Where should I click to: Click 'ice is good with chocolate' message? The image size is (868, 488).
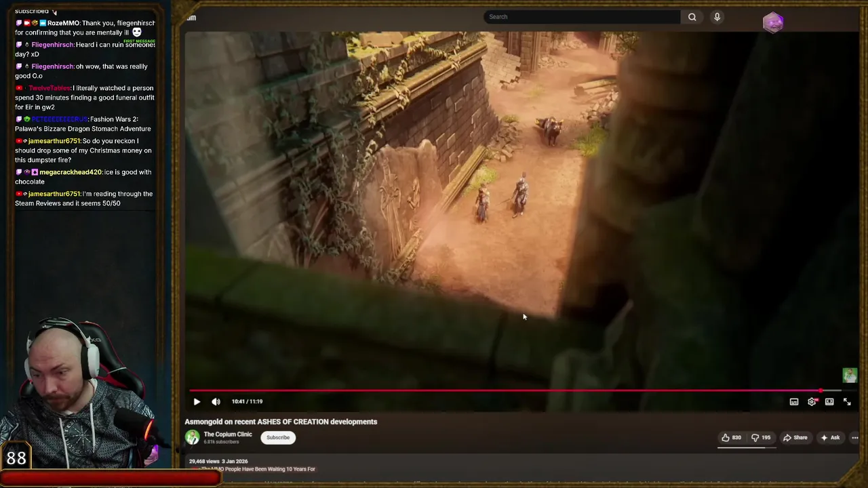click(84, 177)
